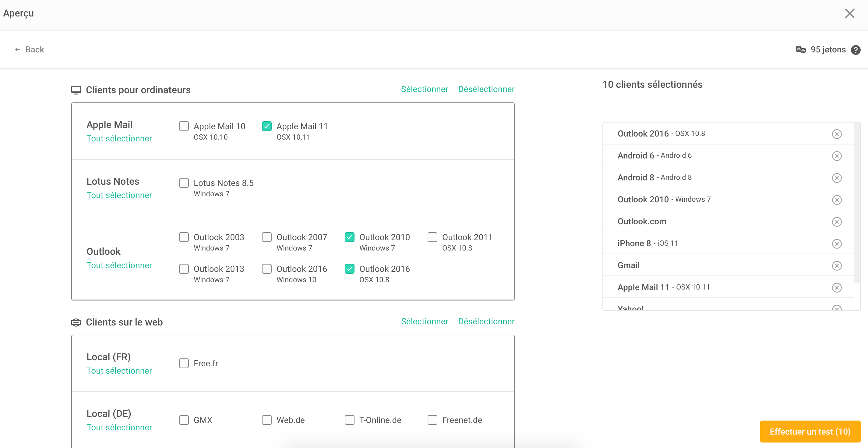The image size is (868, 448).
Task: Remove Apple Mail 11 from selected list
Action: [x=837, y=287]
